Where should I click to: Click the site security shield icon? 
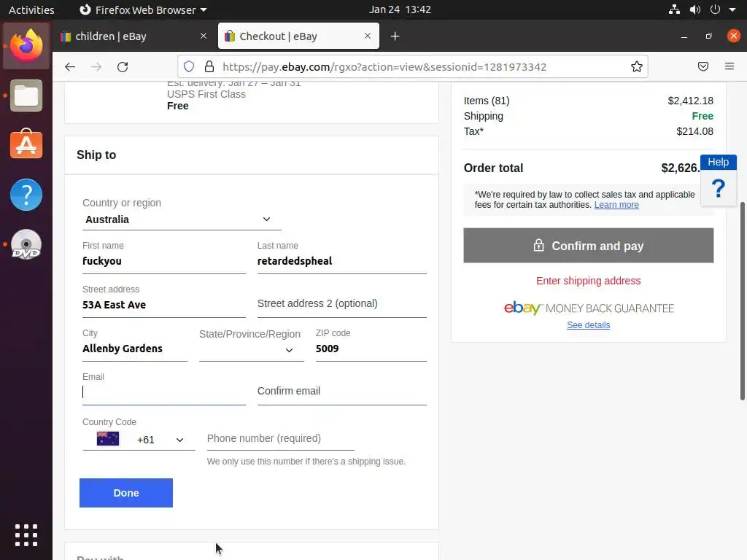189,67
